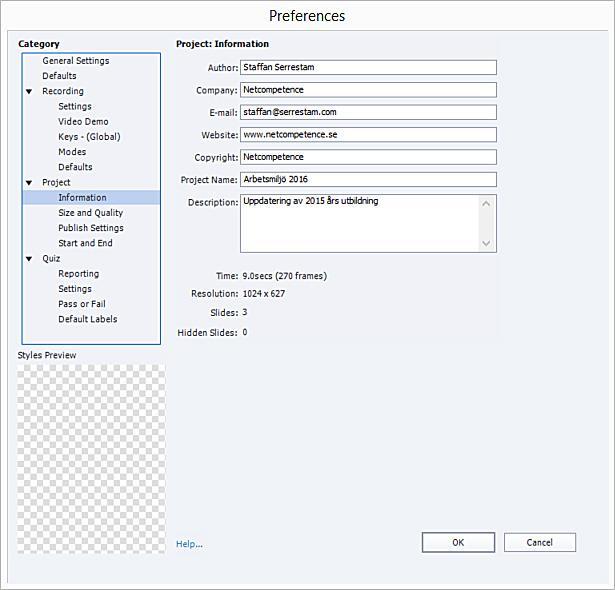Click the Copyright input field

(x=368, y=157)
